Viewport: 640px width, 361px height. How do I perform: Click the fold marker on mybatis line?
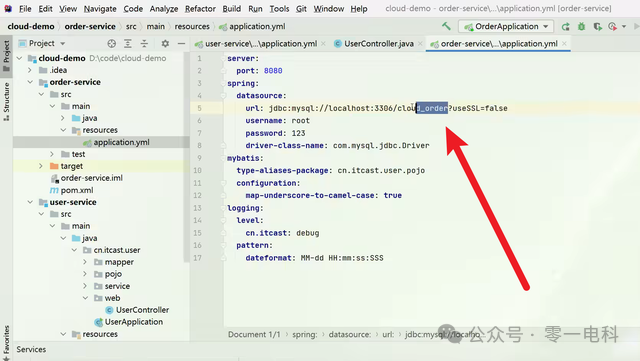coord(223,158)
